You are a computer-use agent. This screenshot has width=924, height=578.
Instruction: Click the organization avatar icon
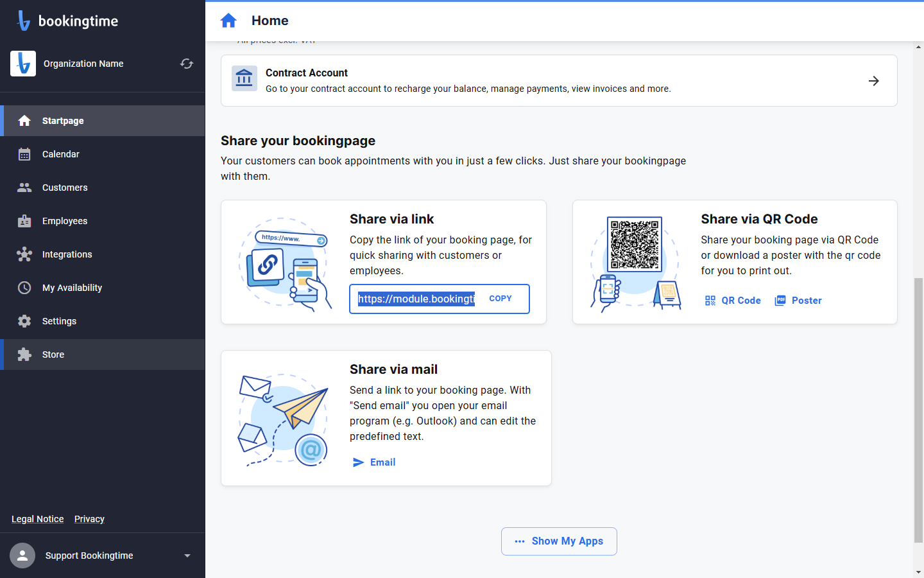click(23, 64)
